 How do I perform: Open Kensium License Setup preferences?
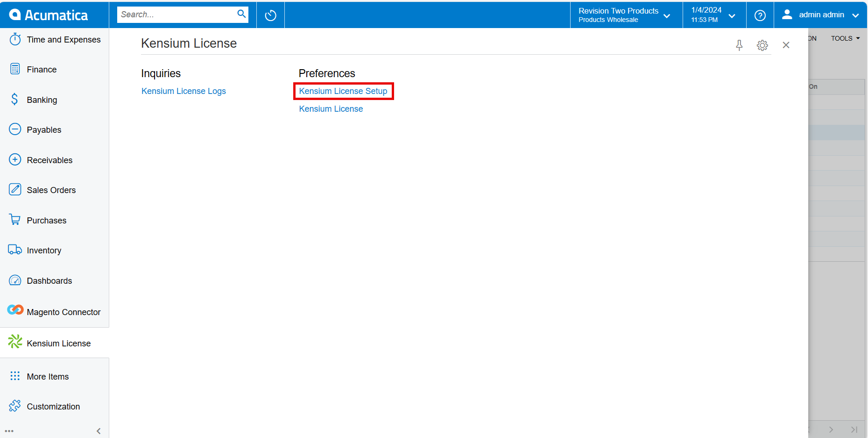344,91
